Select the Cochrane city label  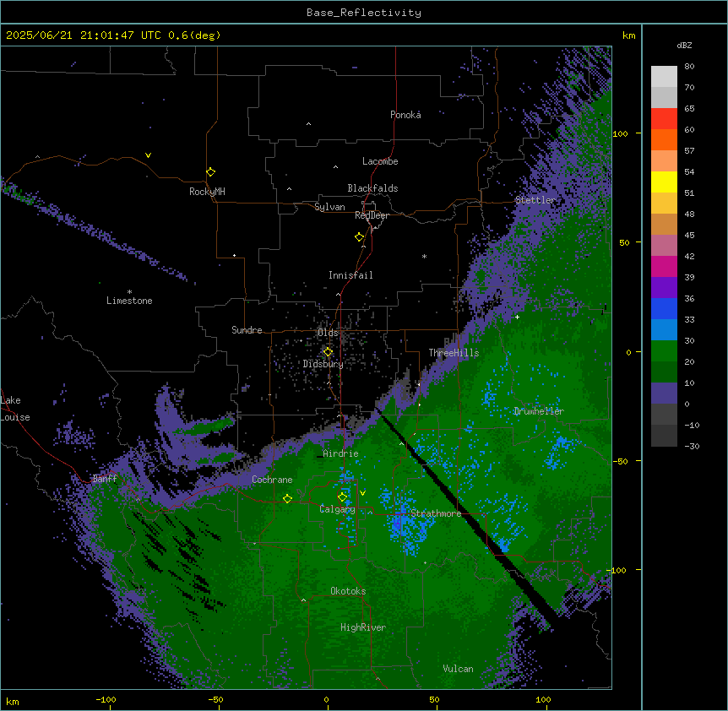click(x=272, y=480)
